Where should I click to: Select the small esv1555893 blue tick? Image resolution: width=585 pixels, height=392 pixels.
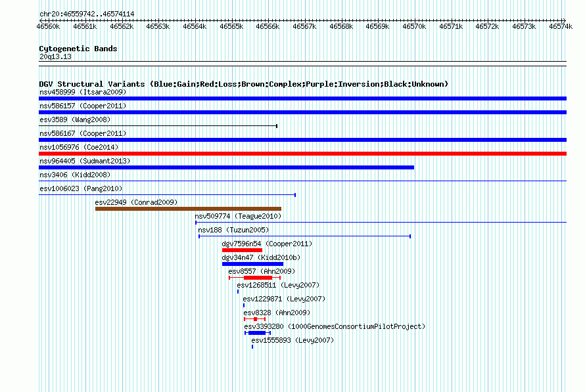pos(252,347)
